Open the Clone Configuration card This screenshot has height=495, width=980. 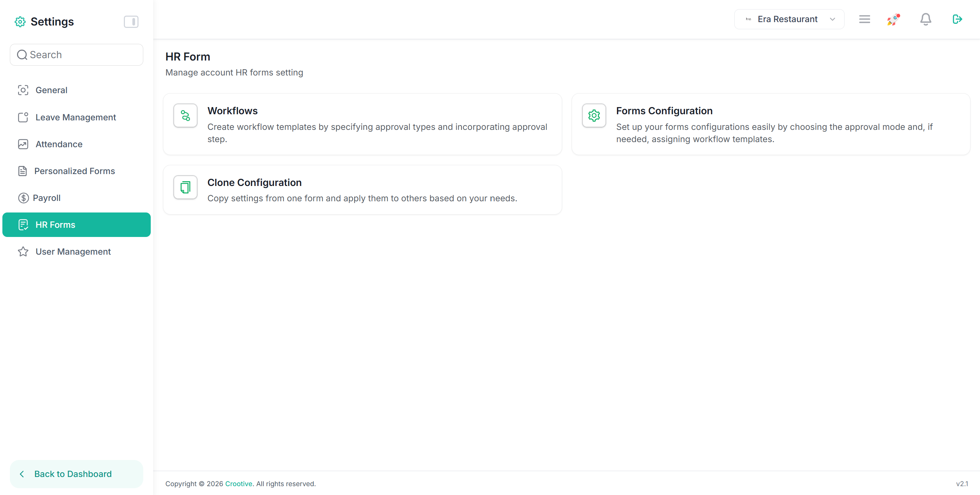click(362, 190)
